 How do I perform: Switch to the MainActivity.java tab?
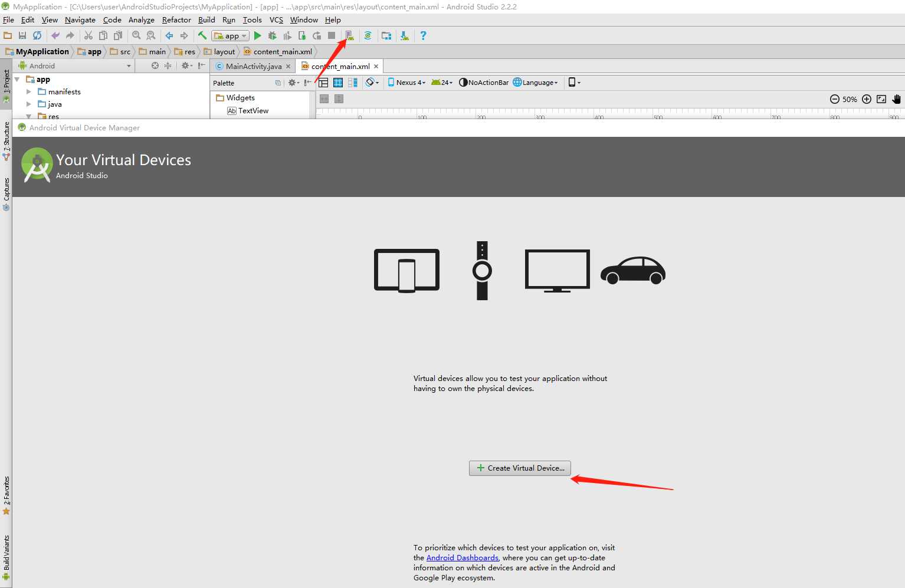click(x=253, y=66)
